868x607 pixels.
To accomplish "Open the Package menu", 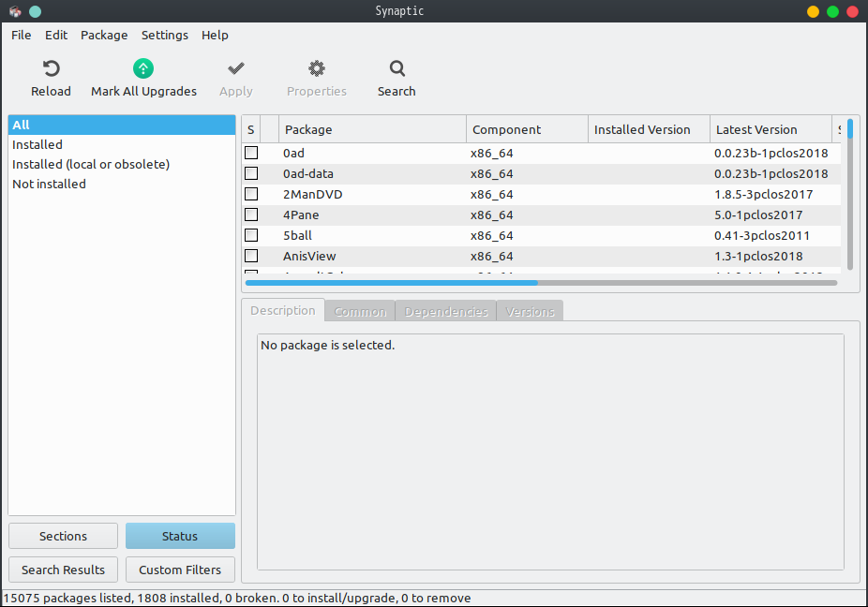I will [x=104, y=35].
